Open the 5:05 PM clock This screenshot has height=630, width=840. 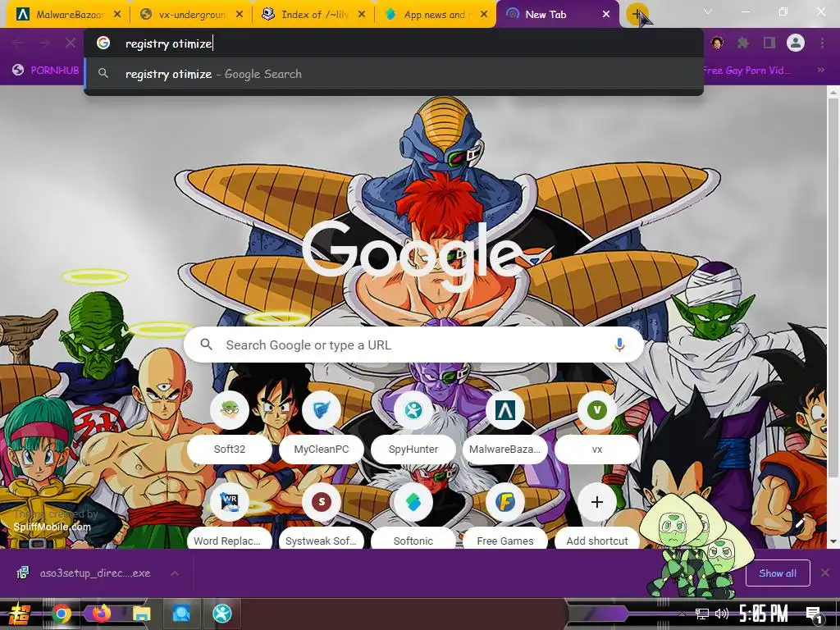pos(764,614)
